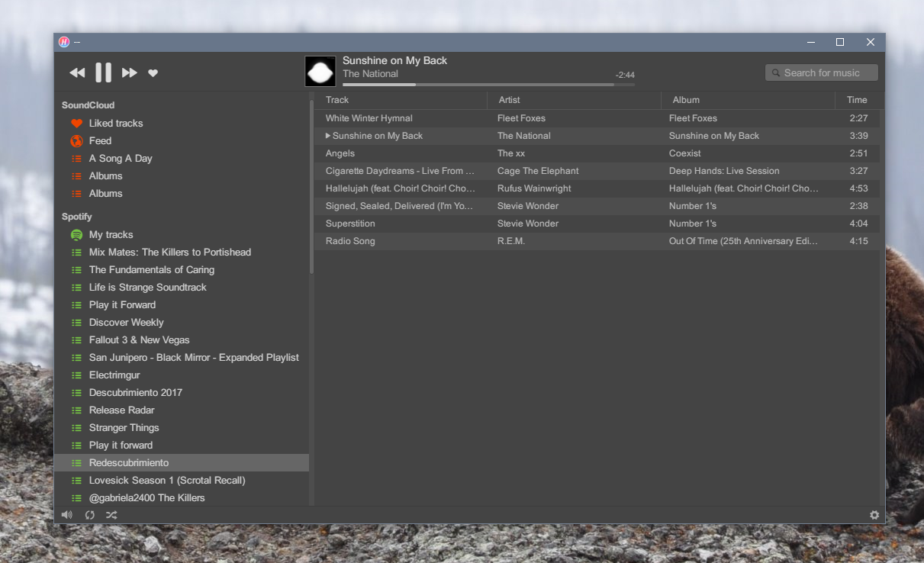Skip to the next track
Screen dimensions: 924x563
click(129, 72)
